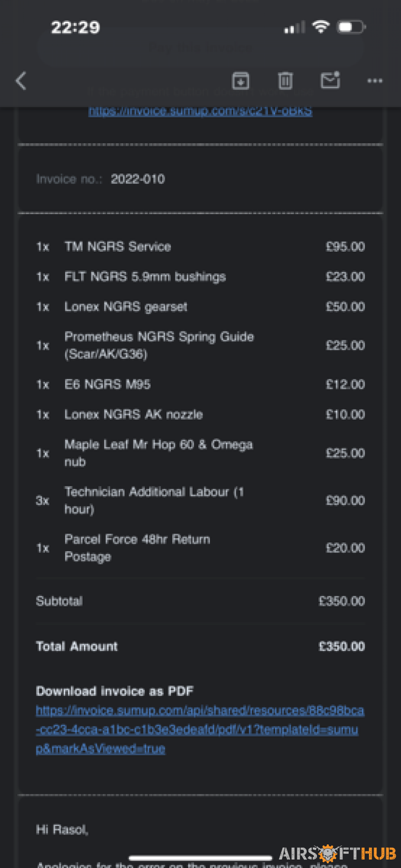Tap the battery indicator icon
The width and height of the screenshot is (401, 868).
351,27
